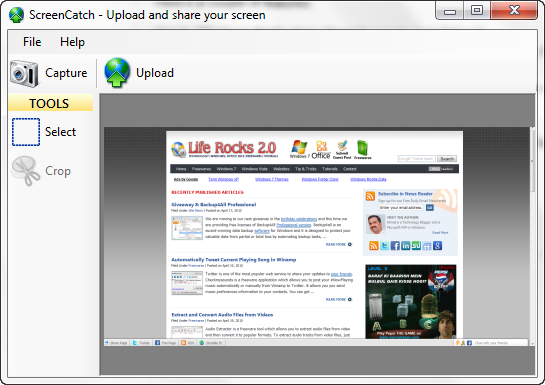Open the Help menu

pyautogui.click(x=72, y=42)
